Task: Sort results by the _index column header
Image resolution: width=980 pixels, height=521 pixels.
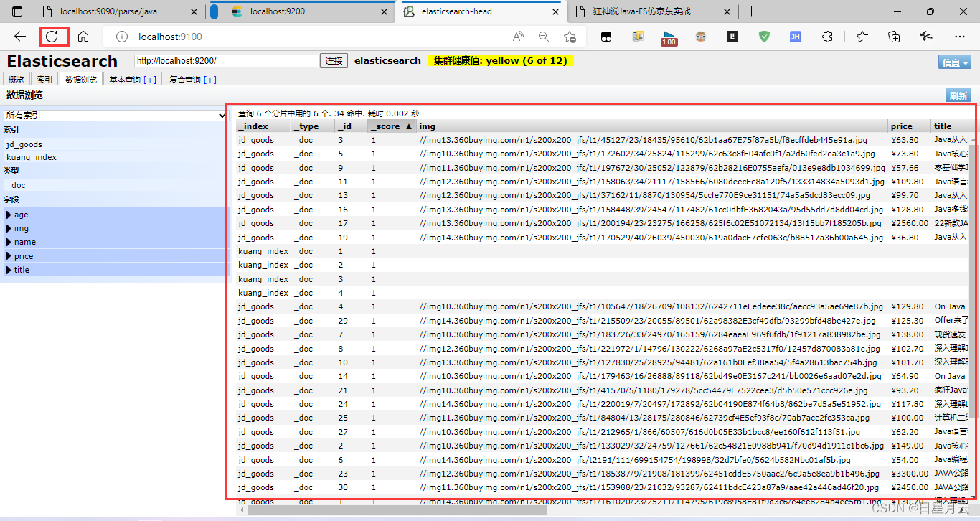Action: tap(263, 126)
